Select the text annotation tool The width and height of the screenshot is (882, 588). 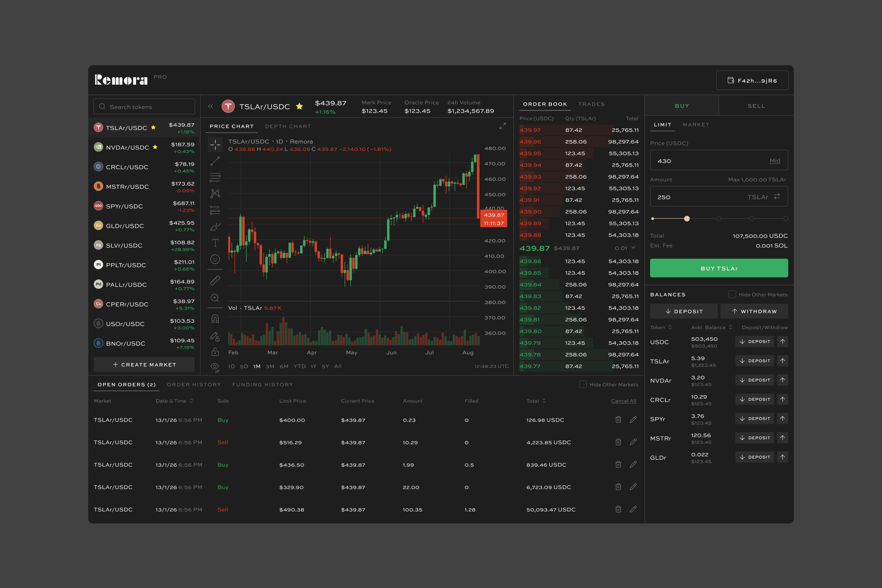tap(215, 243)
